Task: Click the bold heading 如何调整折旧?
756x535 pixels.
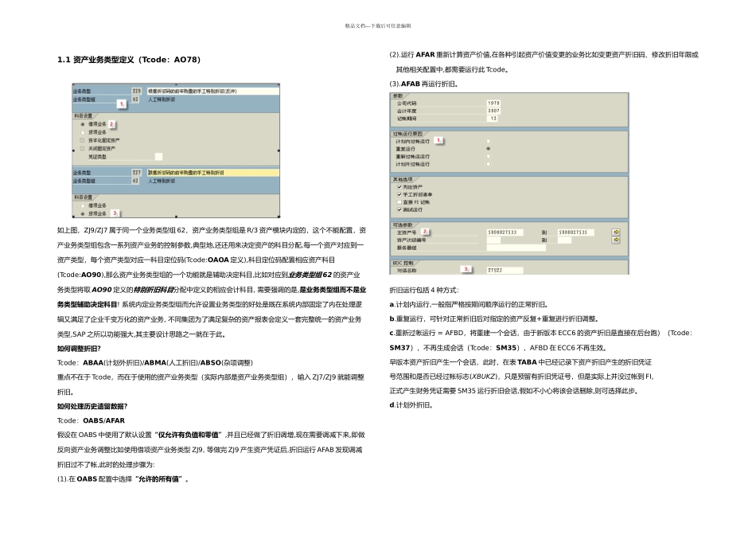Action: point(79,348)
